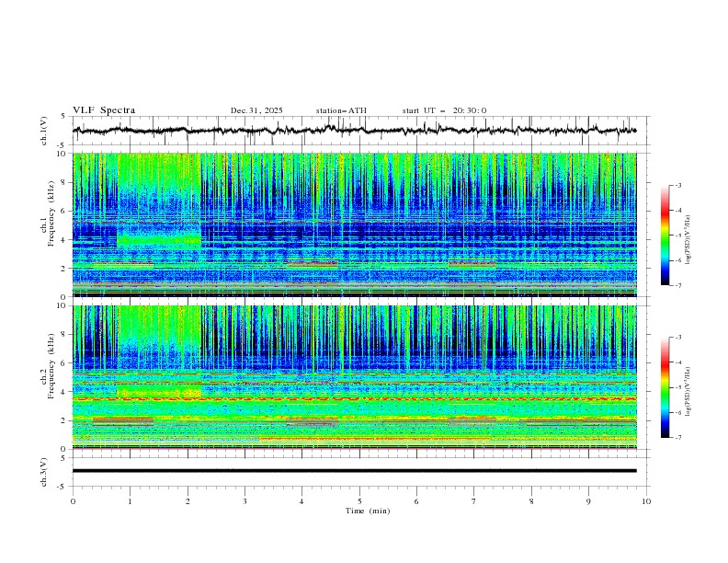Click the -3 value atop upper color bar
This screenshot has width=728, height=563.
click(x=679, y=186)
